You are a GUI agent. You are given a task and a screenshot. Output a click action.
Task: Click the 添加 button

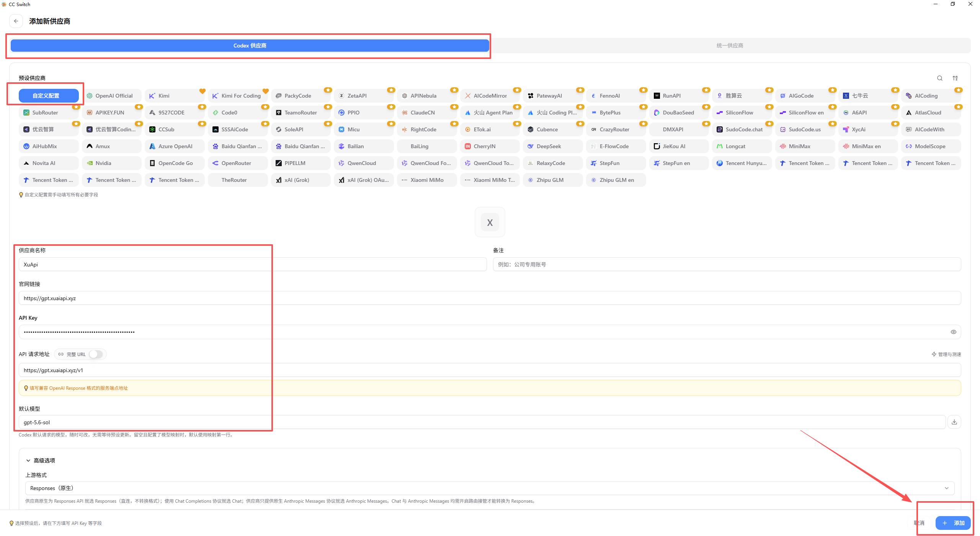[953, 523]
